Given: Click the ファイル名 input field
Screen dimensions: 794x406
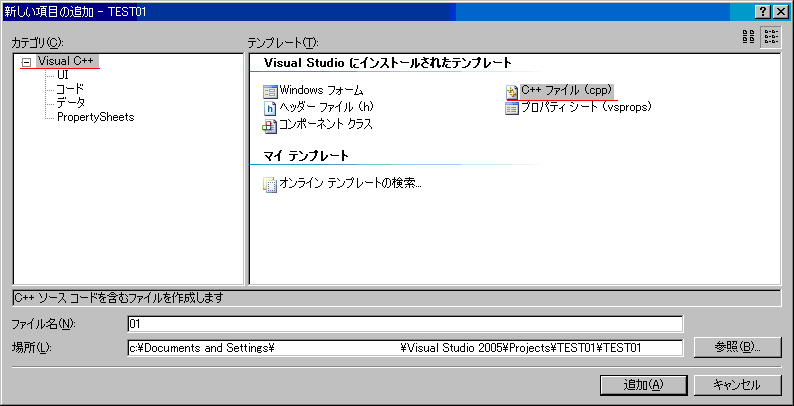Looking at the screenshot, I should pos(405,324).
